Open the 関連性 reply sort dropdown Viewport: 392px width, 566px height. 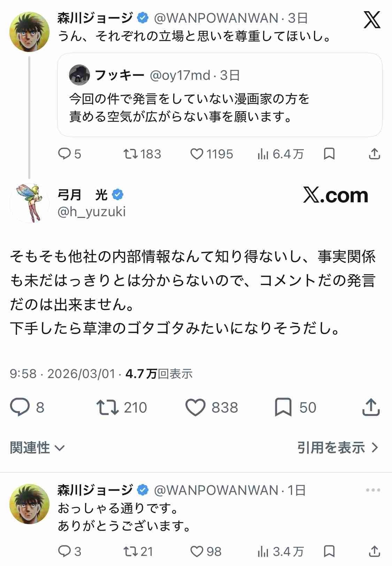(x=37, y=448)
